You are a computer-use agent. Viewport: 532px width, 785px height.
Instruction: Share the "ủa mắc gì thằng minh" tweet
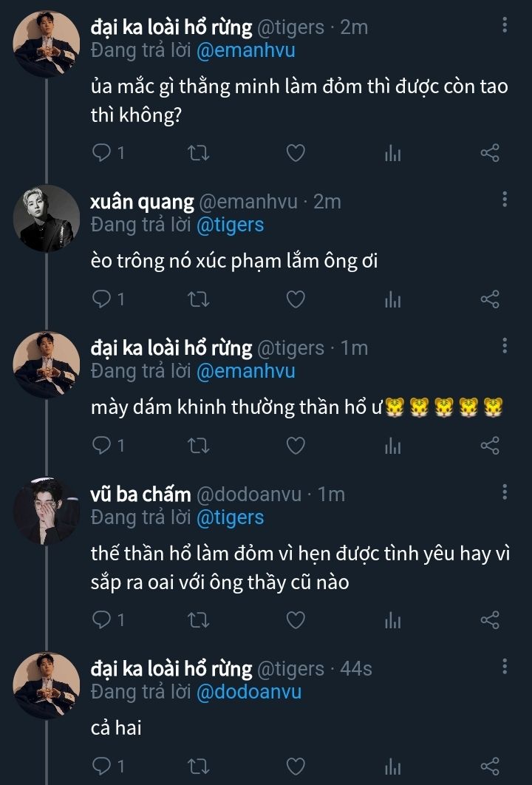(490, 153)
